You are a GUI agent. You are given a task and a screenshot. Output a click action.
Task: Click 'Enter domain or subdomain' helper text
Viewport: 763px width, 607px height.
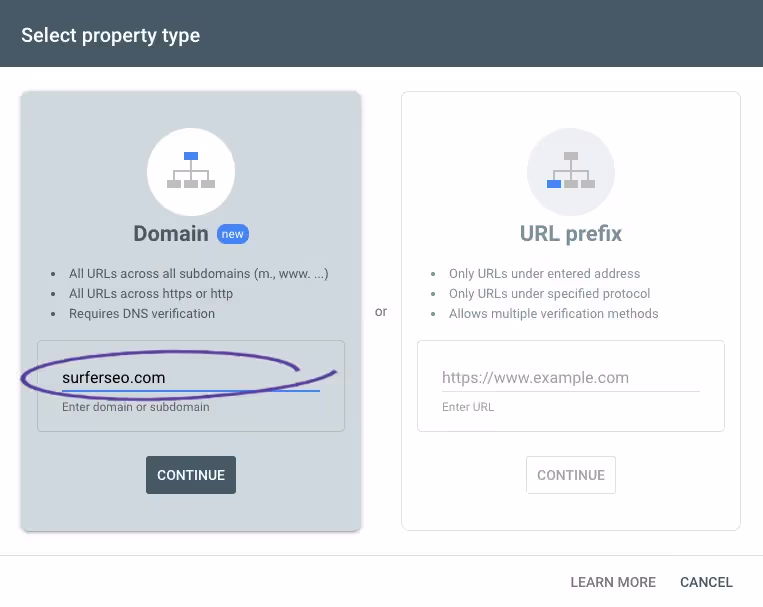click(136, 407)
